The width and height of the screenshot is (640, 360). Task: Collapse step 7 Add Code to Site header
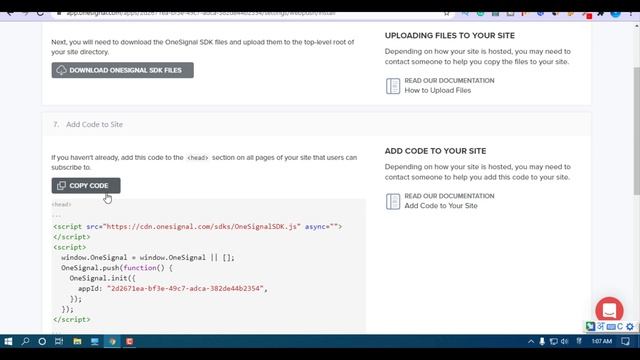tap(316, 124)
